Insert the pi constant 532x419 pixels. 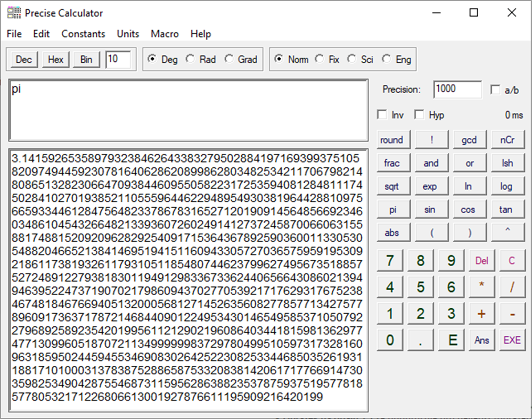pyautogui.click(x=393, y=209)
